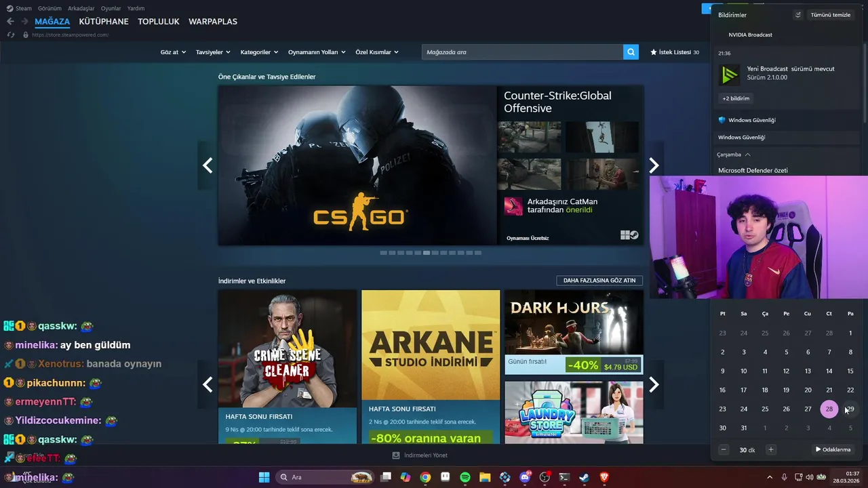Click the magnifier search button in store
The height and width of the screenshot is (488, 868).
click(x=631, y=52)
